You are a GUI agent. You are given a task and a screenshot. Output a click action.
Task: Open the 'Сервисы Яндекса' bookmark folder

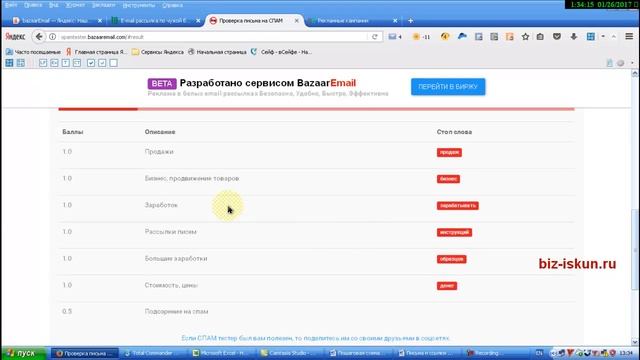(x=158, y=52)
